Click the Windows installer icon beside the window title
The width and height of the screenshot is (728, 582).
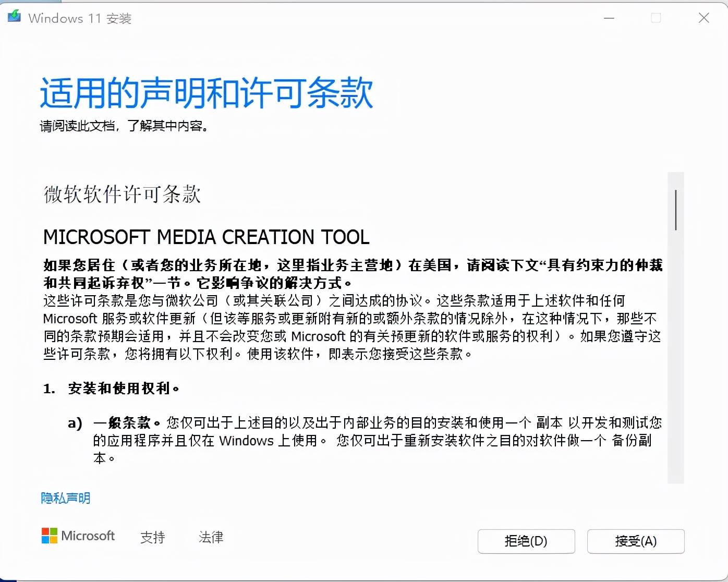[x=14, y=16]
